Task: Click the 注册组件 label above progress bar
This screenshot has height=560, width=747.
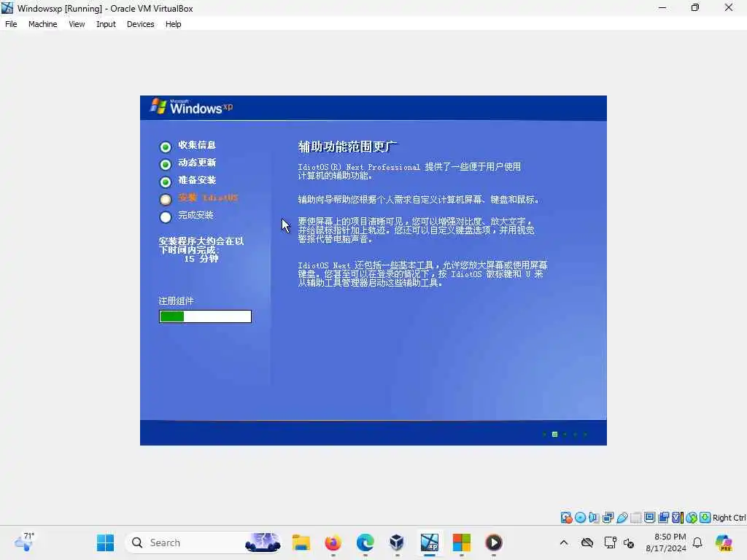Action: click(177, 301)
